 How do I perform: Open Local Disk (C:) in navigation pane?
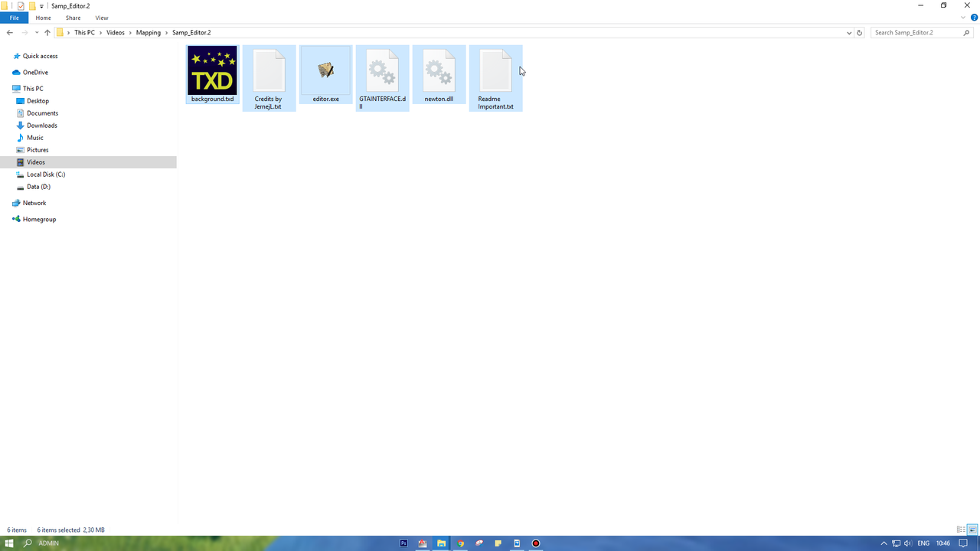[46, 174]
